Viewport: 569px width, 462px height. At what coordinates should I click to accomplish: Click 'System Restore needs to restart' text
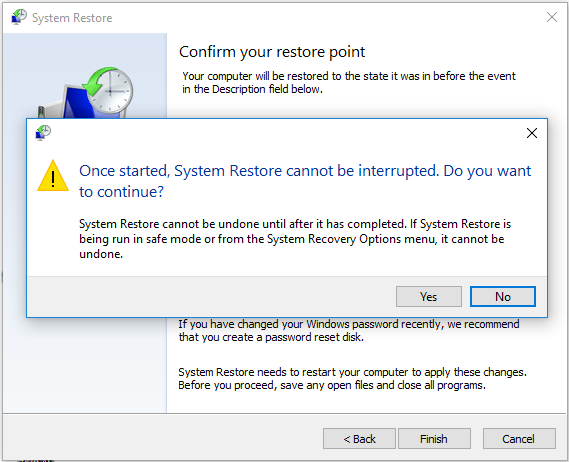[x=352, y=379]
